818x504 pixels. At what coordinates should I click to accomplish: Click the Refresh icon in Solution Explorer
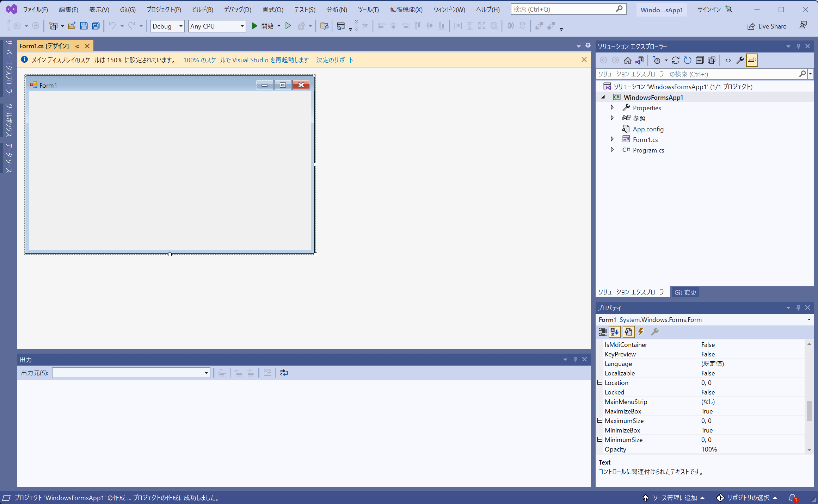point(687,60)
